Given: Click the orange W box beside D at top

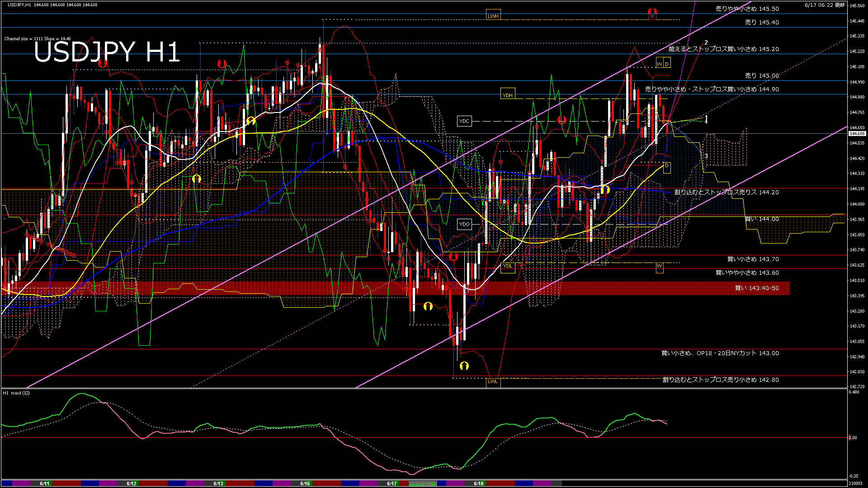Looking at the screenshot, I should click(659, 64).
